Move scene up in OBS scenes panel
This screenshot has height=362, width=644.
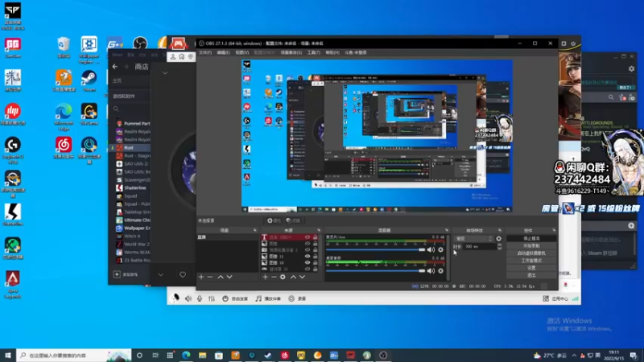pyautogui.click(x=221, y=277)
